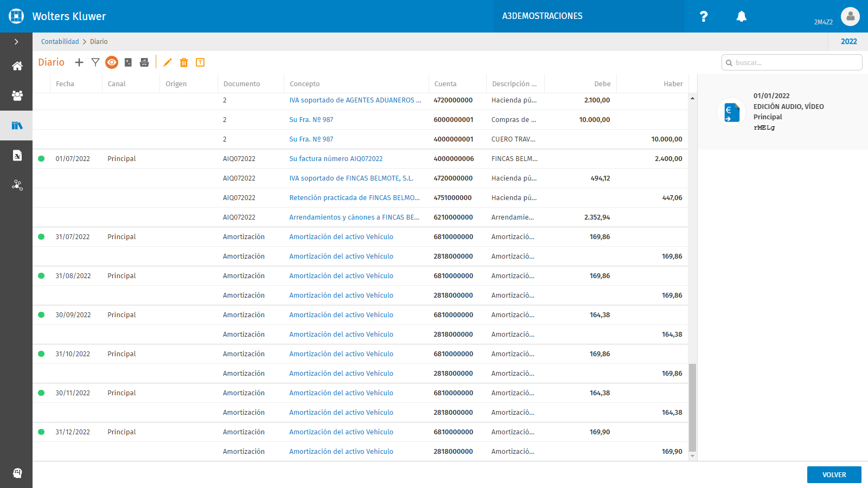
Task: Click the scrollbar down arrow
Action: coord(692,457)
